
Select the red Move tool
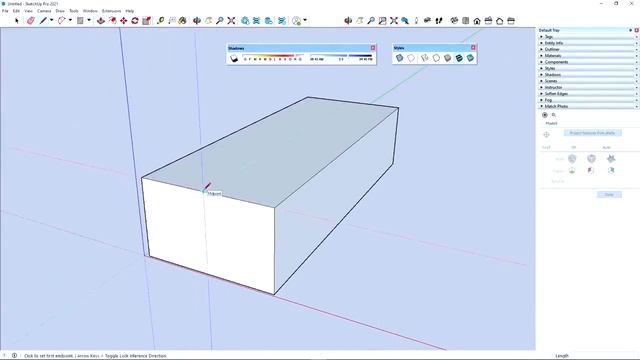pos(124,21)
